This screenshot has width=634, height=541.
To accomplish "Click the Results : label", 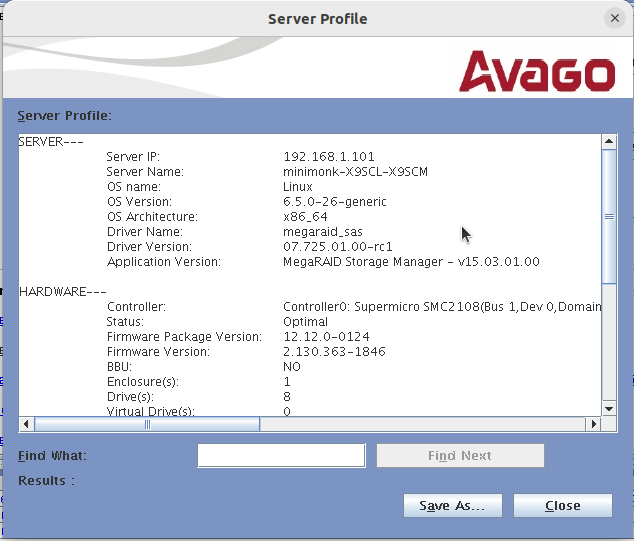I will (x=46, y=481).
